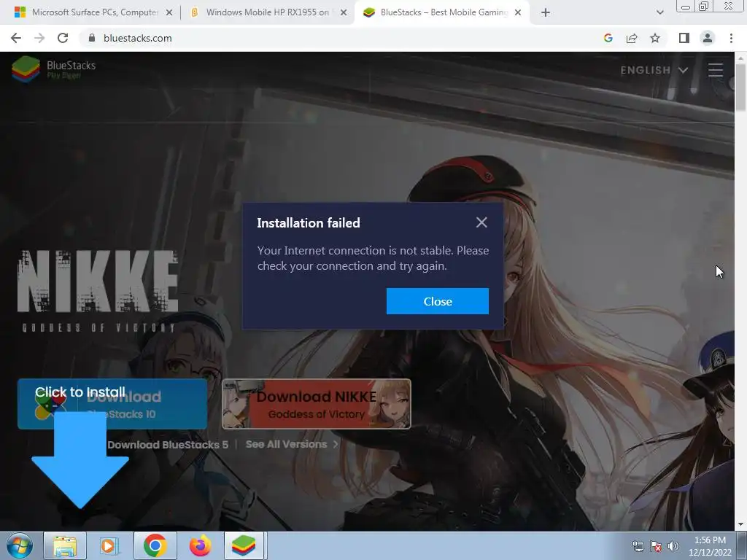Click the taskbar clock showing 1:56 PM
This screenshot has height=560, width=747.
click(710, 546)
